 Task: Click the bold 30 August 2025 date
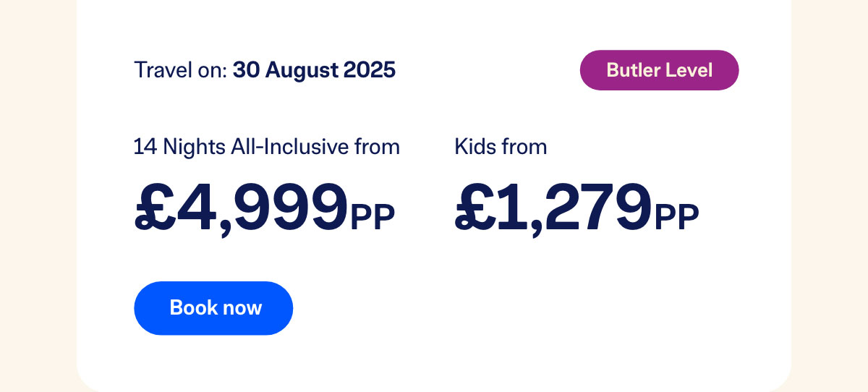pos(314,70)
